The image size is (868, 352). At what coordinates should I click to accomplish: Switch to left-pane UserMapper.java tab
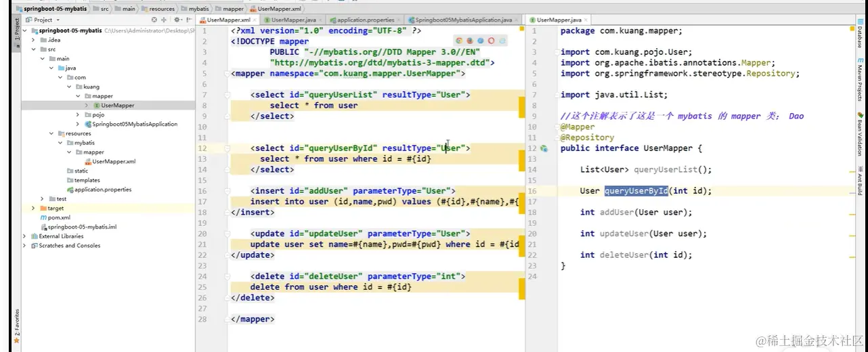294,20
